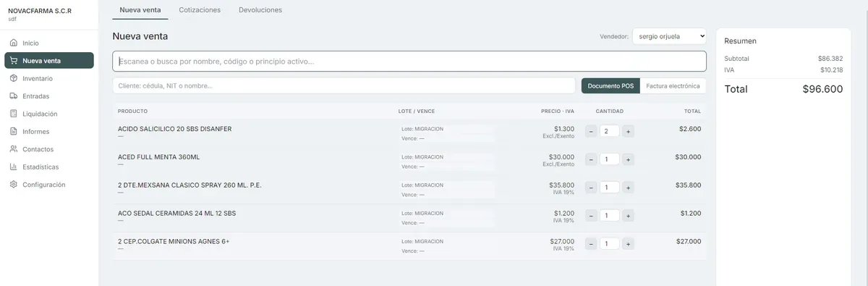Click the Inventario box icon

(14, 78)
